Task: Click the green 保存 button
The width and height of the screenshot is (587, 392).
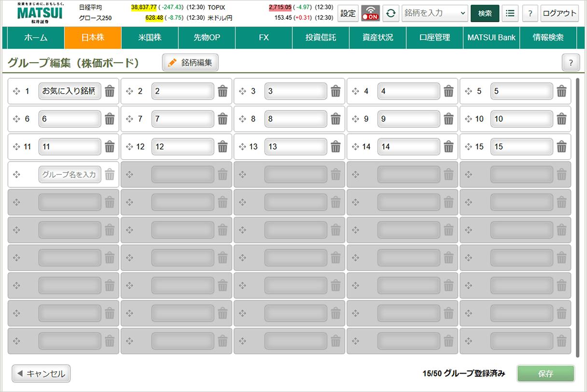Action: (x=545, y=374)
